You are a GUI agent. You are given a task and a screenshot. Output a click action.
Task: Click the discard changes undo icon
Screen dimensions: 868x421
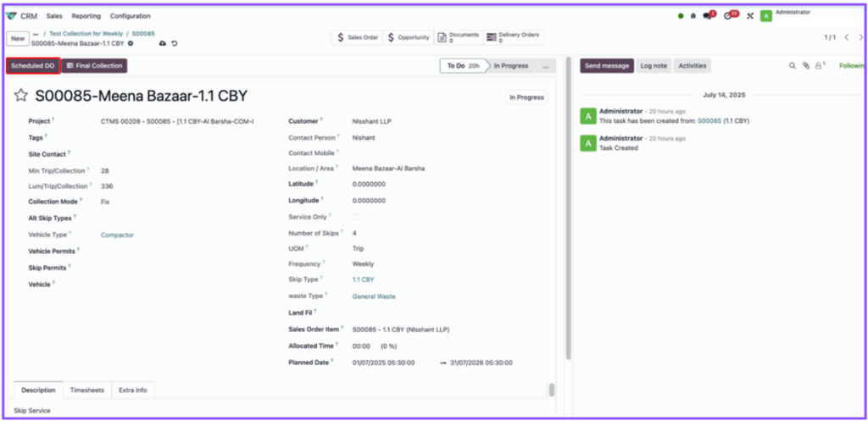tap(174, 43)
